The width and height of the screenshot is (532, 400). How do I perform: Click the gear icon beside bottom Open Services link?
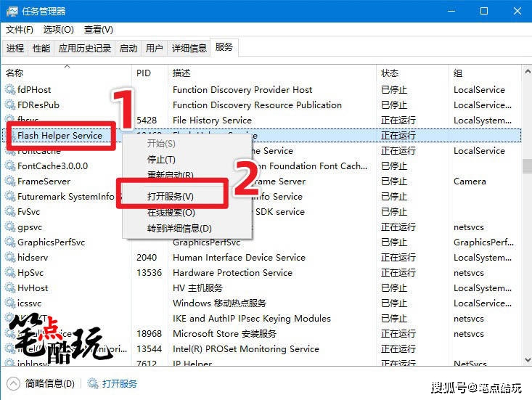coord(93,384)
